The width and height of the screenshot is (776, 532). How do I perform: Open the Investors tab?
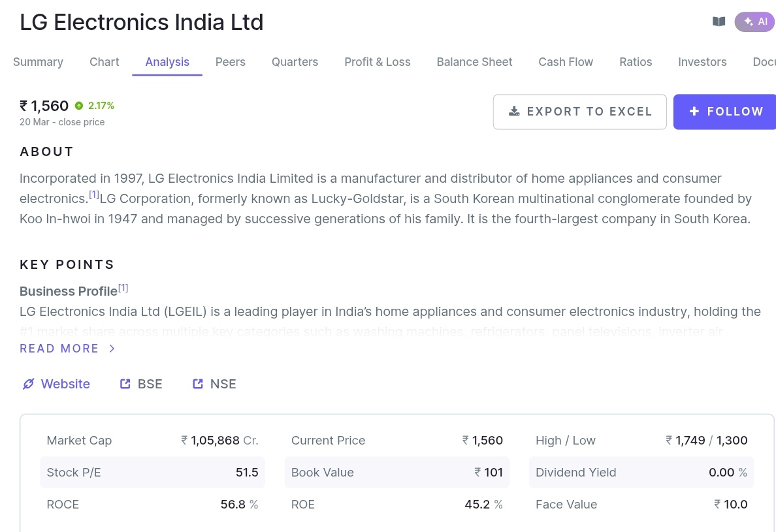[x=702, y=62]
